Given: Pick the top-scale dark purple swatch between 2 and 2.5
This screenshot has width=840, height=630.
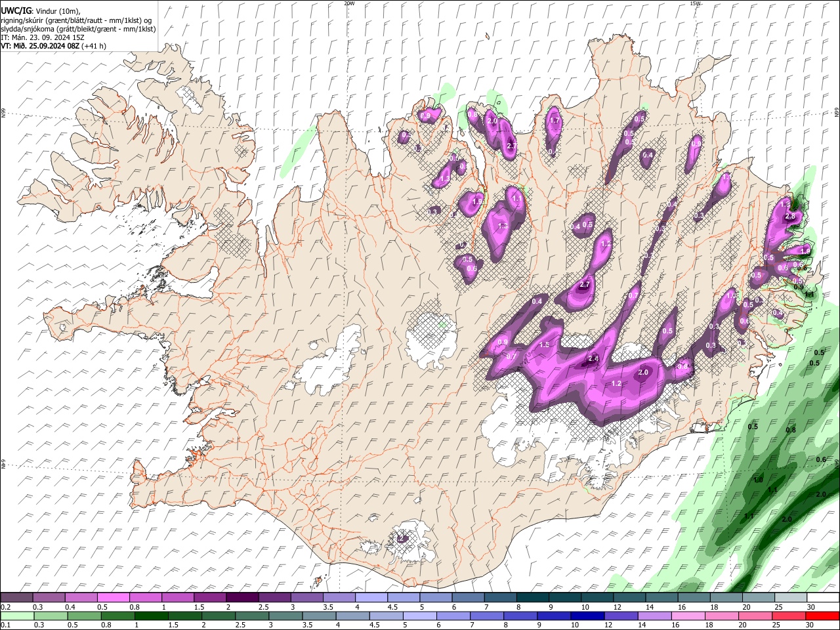Looking at the screenshot, I should pos(242,597).
